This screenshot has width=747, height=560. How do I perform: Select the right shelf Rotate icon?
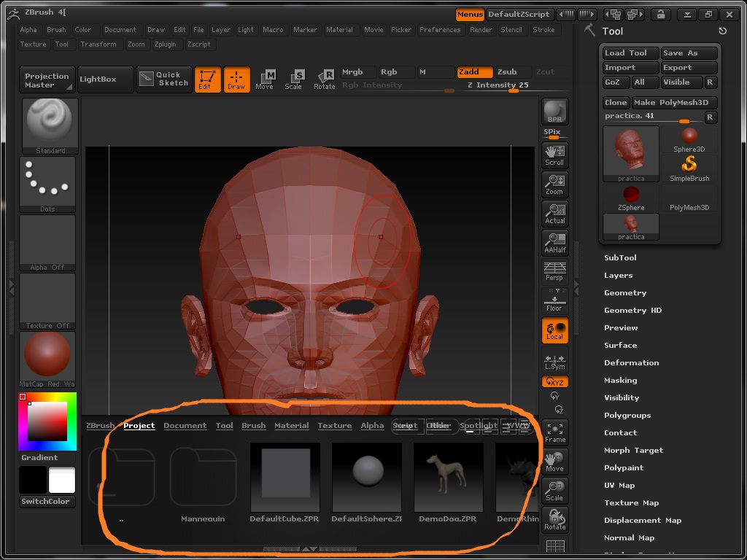(x=554, y=519)
